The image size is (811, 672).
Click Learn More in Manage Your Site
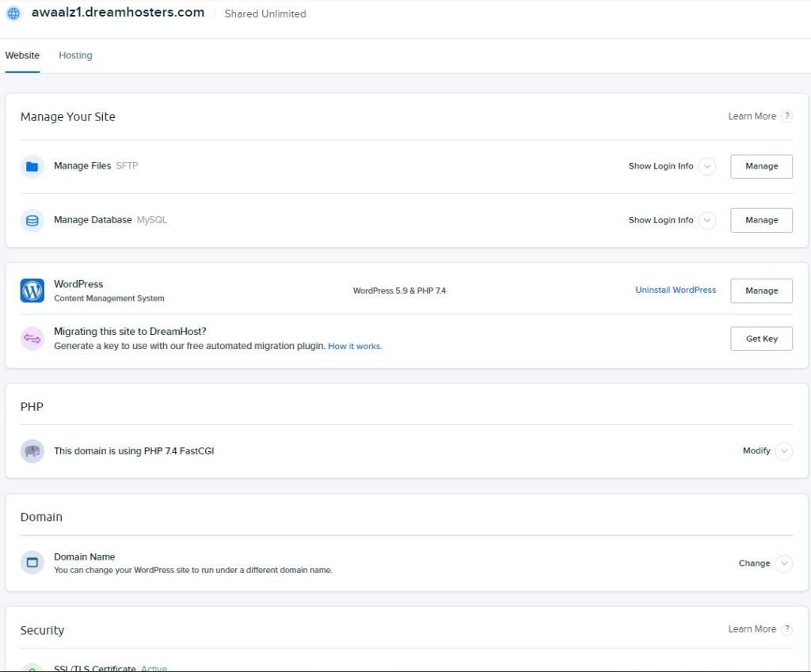click(x=752, y=116)
